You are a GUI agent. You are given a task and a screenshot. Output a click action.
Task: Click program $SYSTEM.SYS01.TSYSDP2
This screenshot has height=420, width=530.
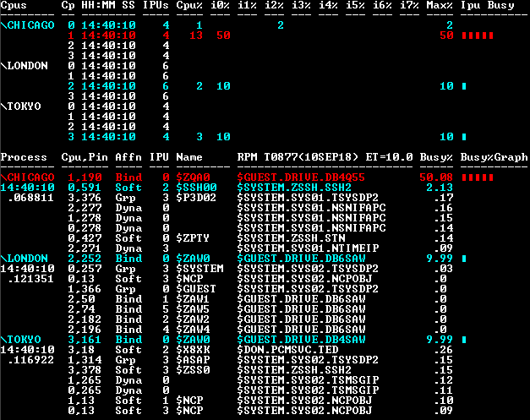[308, 198]
